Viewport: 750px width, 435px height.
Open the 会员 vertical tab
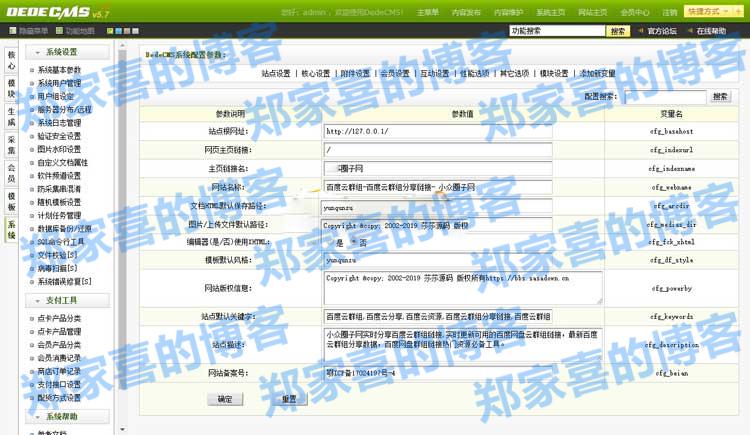pyautogui.click(x=11, y=174)
